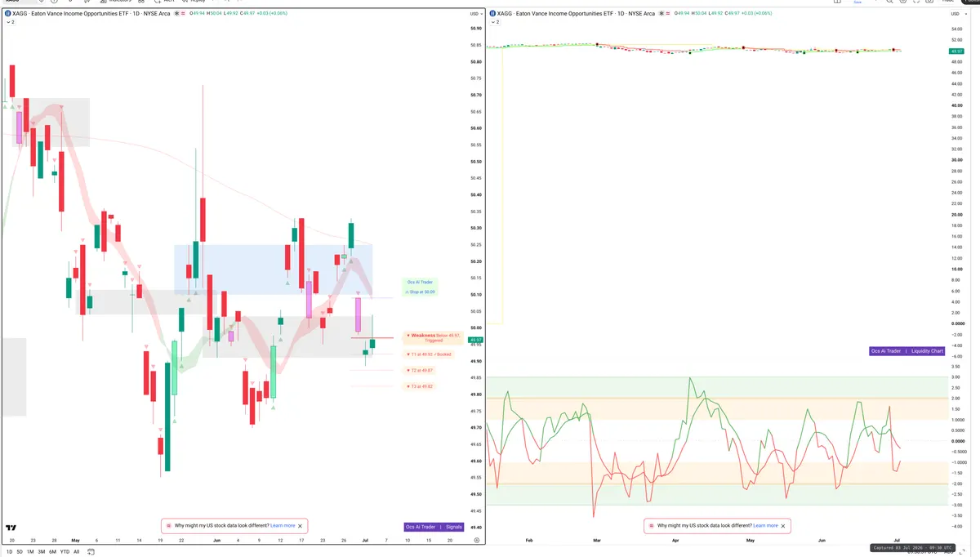Expand indicators legend on left chart

pos(9,23)
